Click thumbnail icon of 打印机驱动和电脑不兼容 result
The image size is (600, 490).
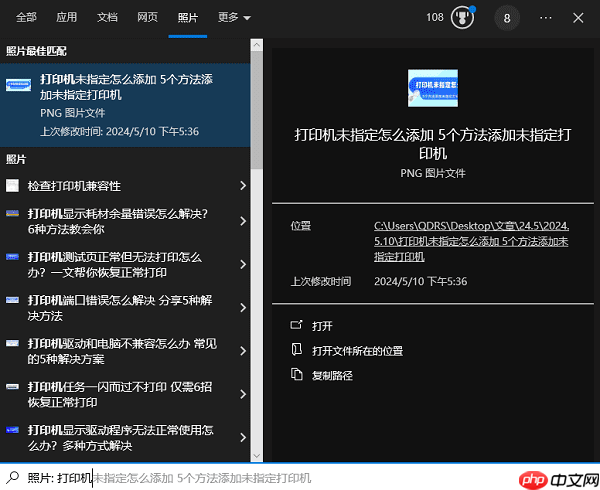tap(12, 343)
